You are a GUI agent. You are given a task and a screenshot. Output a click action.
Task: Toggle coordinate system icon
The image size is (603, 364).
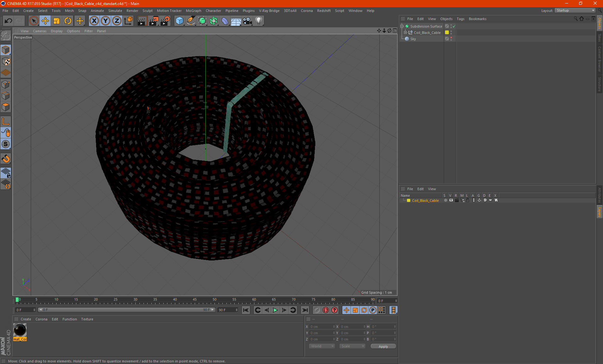coord(128,21)
